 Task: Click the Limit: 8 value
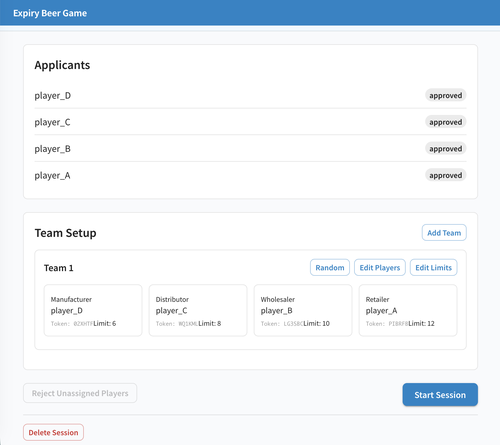tap(210, 323)
